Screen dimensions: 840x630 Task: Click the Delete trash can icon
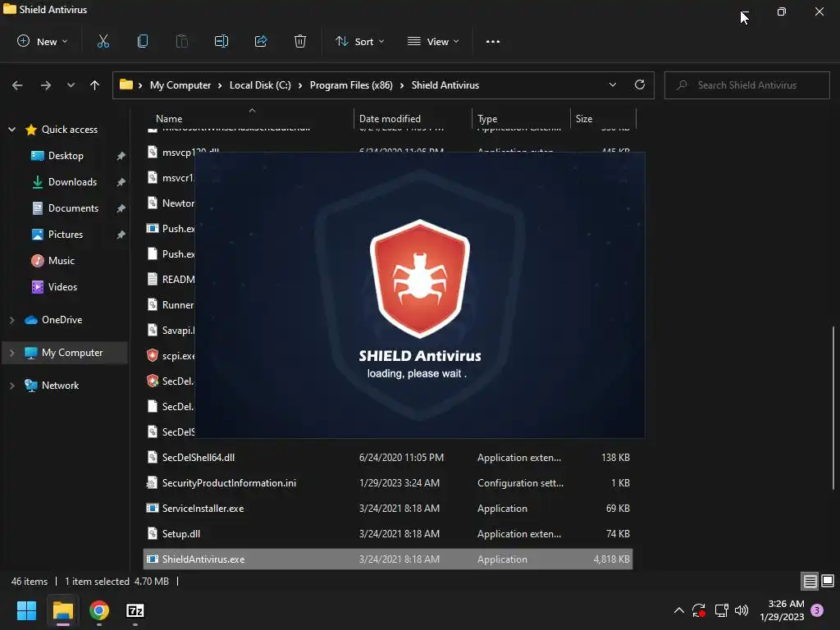click(300, 41)
